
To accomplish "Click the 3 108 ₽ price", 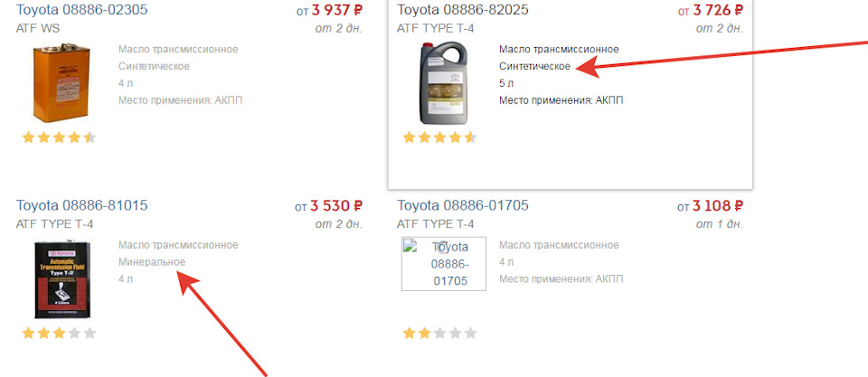I will 716,206.
